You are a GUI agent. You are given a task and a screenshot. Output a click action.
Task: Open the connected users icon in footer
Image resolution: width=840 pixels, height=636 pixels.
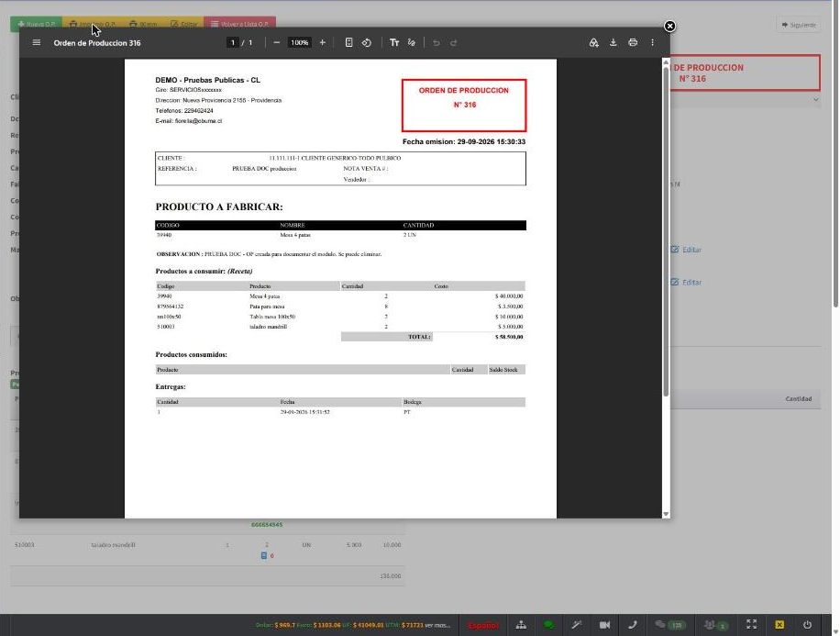click(715, 625)
